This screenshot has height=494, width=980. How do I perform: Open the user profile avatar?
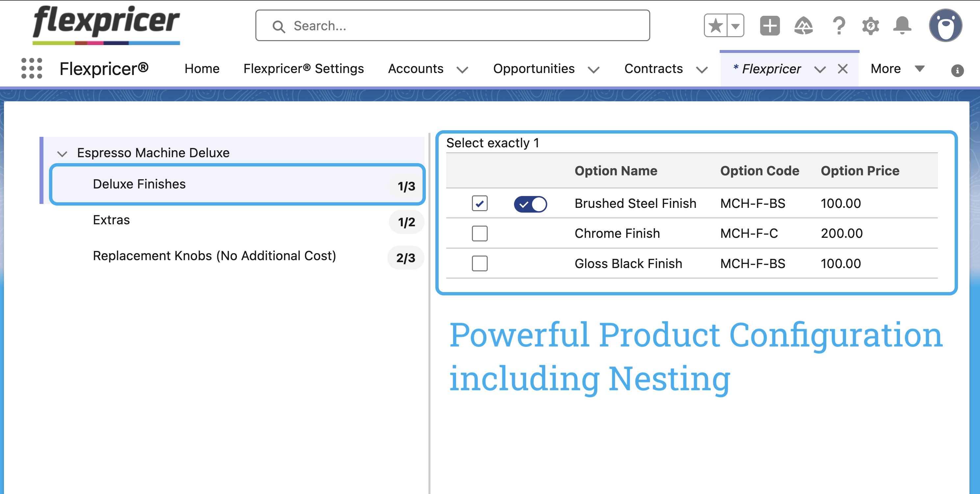click(945, 26)
